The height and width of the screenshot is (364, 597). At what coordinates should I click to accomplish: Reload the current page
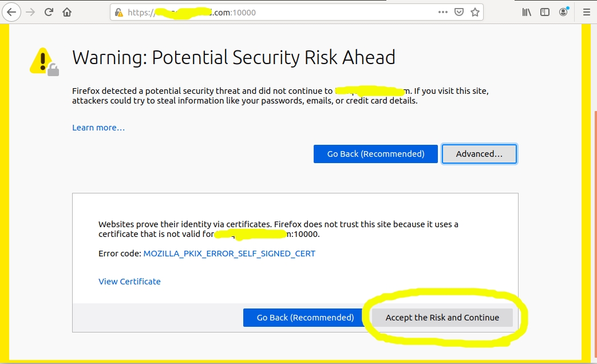coord(49,12)
